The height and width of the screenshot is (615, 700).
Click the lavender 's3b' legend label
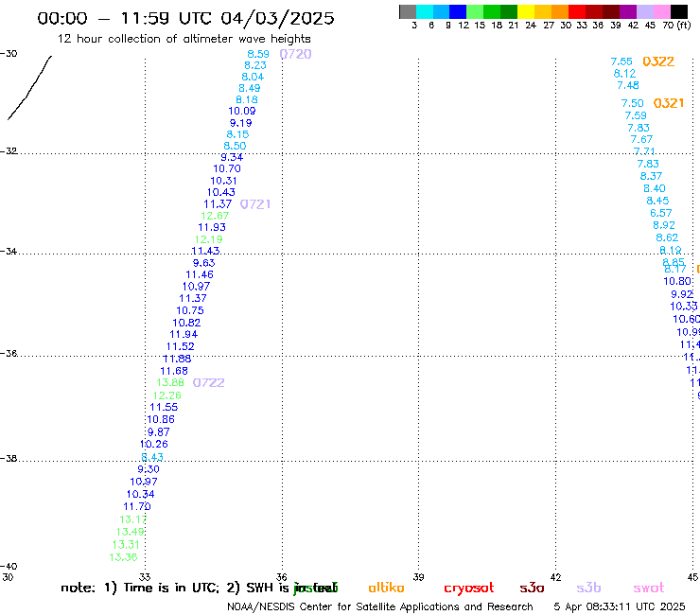(588, 588)
